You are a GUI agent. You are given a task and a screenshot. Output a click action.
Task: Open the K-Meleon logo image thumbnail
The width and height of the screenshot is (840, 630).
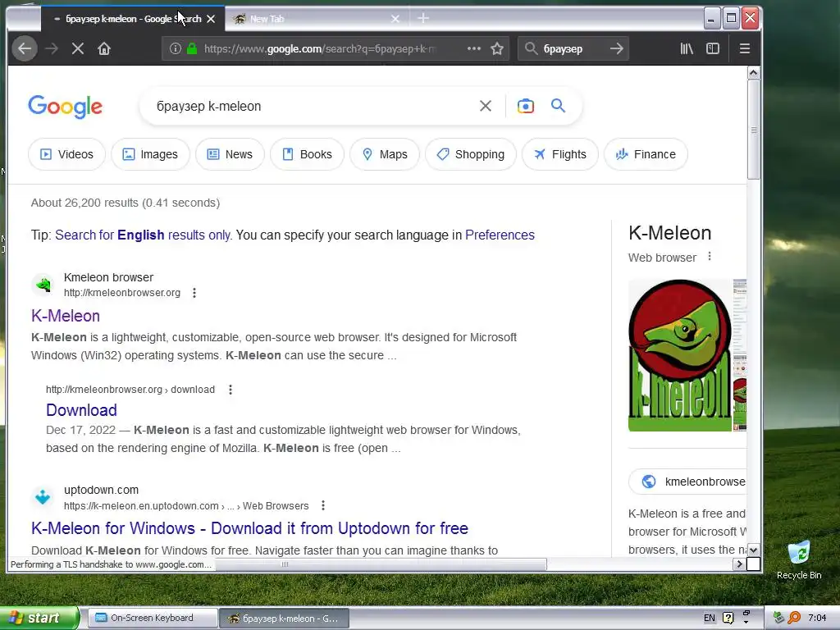[x=680, y=355]
